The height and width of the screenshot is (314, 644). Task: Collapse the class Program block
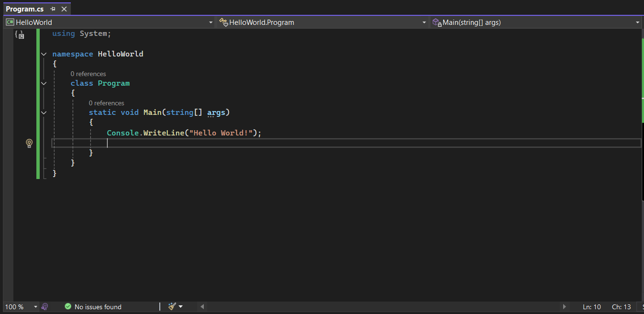44,83
